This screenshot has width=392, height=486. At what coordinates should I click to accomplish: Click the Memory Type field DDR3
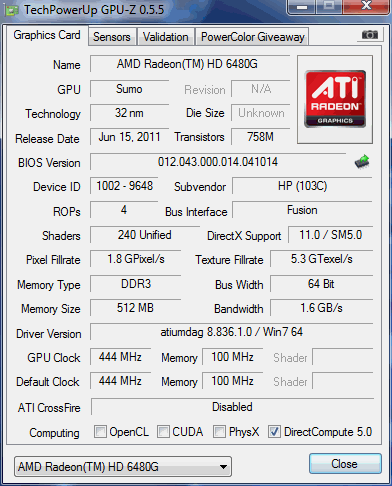[136, 284]
